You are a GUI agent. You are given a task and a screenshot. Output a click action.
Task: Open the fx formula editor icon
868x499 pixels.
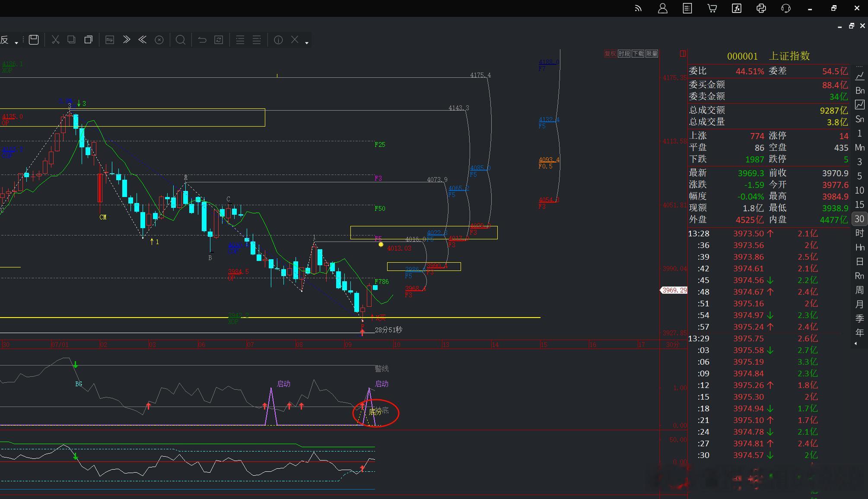coord(737,8)
